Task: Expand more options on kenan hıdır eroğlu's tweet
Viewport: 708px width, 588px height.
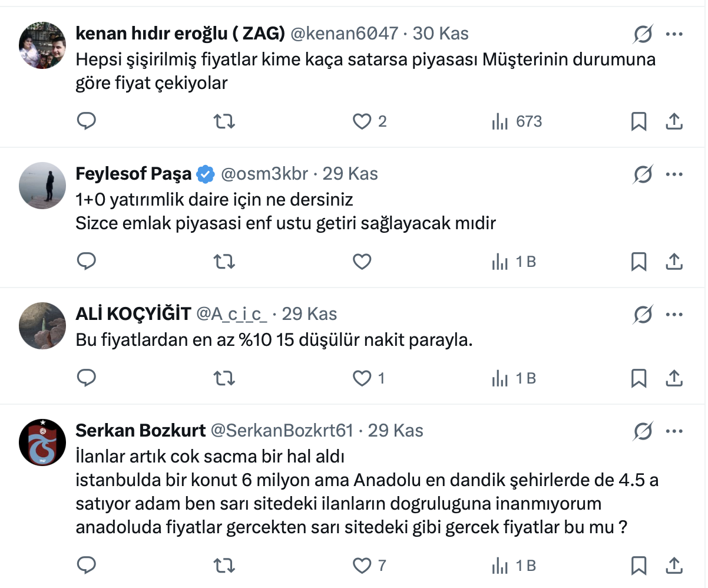Action: (674, 34)
